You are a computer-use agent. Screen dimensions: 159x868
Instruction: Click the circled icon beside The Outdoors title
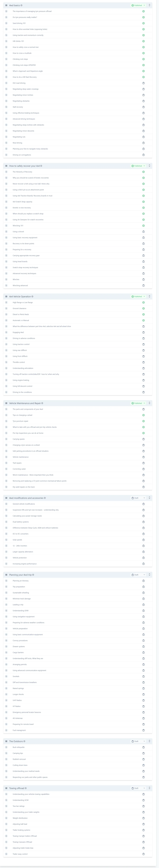(24, 741)
